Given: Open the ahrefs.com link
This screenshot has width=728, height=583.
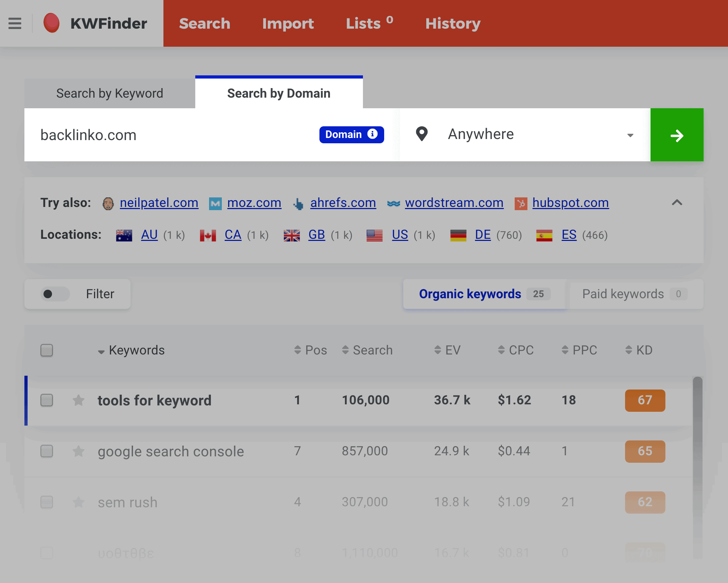Looking at the screenshot, I should [343, 203].
